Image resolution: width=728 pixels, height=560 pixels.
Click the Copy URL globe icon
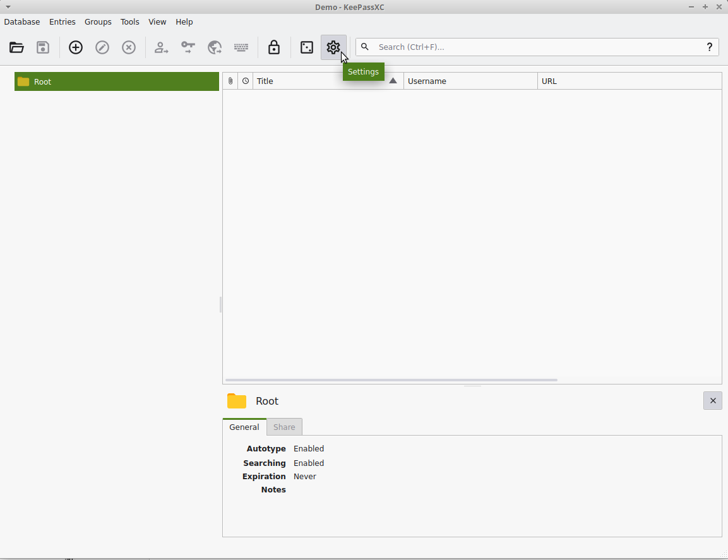coord(215,47)
